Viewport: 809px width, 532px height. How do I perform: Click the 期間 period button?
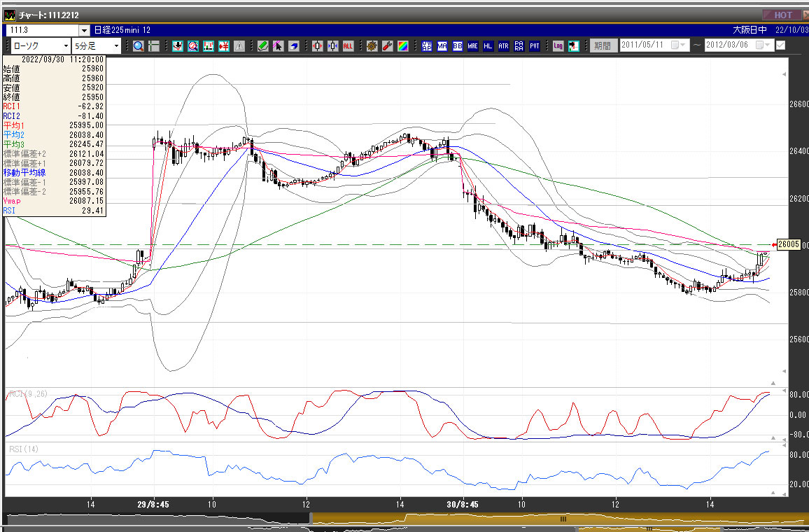click(x=603, y=46)
